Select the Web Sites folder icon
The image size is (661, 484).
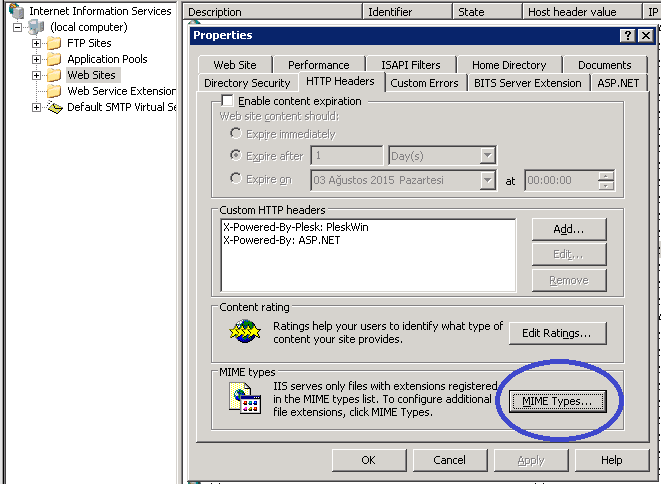[54, 75]
